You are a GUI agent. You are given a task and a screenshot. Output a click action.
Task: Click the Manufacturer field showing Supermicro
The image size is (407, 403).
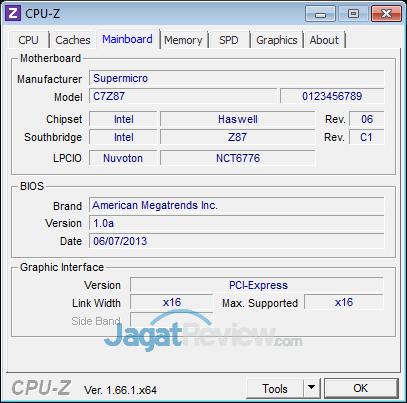pos(237,78)
